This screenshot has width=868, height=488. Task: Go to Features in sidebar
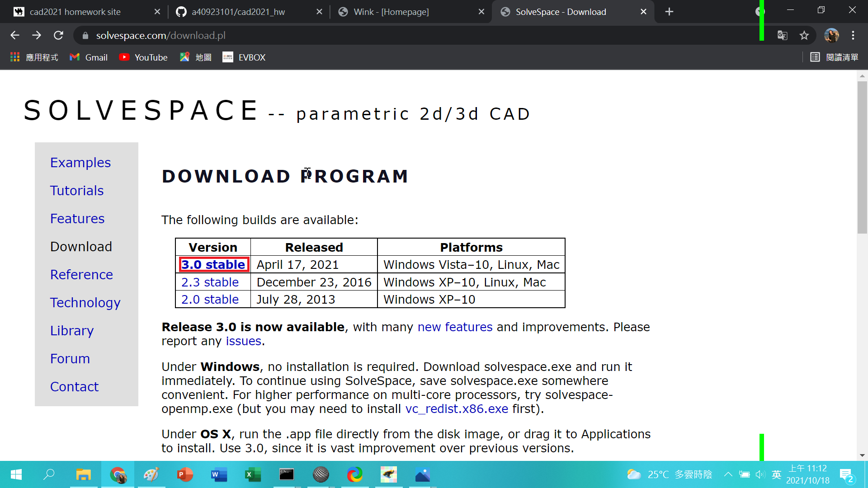click(77, 219)
